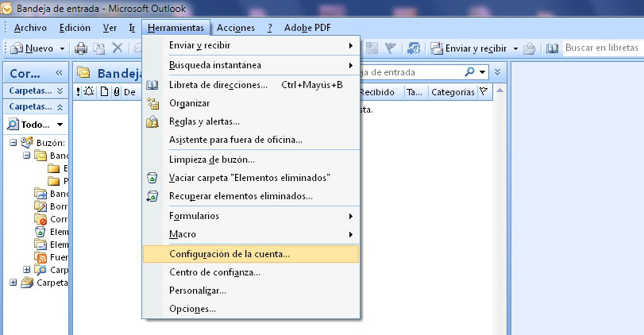This screenshot has height=335, width=644.
Task: Select Libreta de direcciones menu item
Action: click(x=251, y=85)
